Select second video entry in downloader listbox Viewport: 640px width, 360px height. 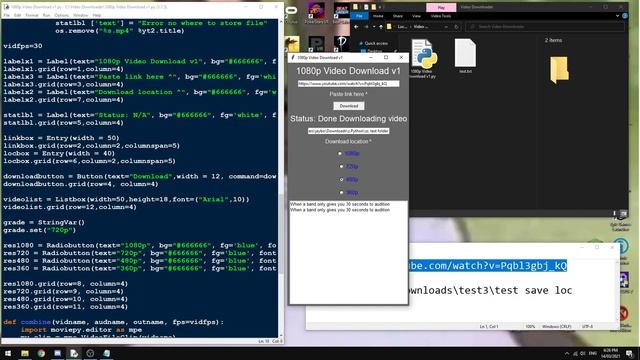pos(340,210)
